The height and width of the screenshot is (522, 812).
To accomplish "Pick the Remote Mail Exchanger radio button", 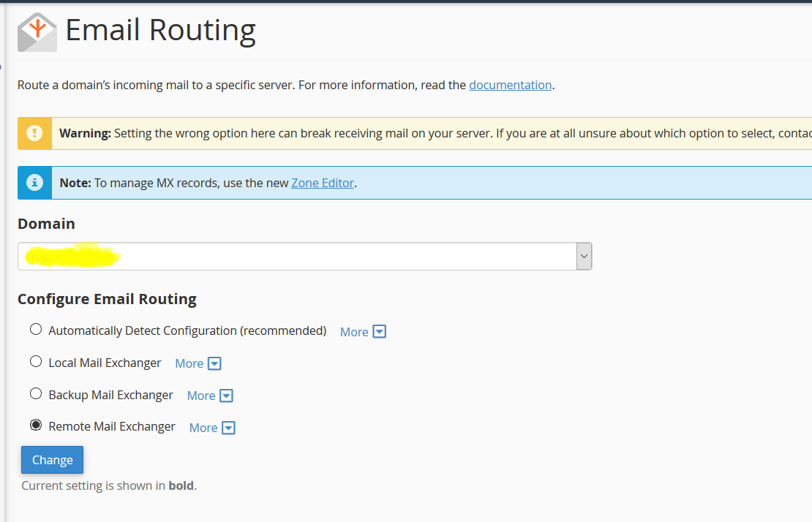I will point(36,425).
